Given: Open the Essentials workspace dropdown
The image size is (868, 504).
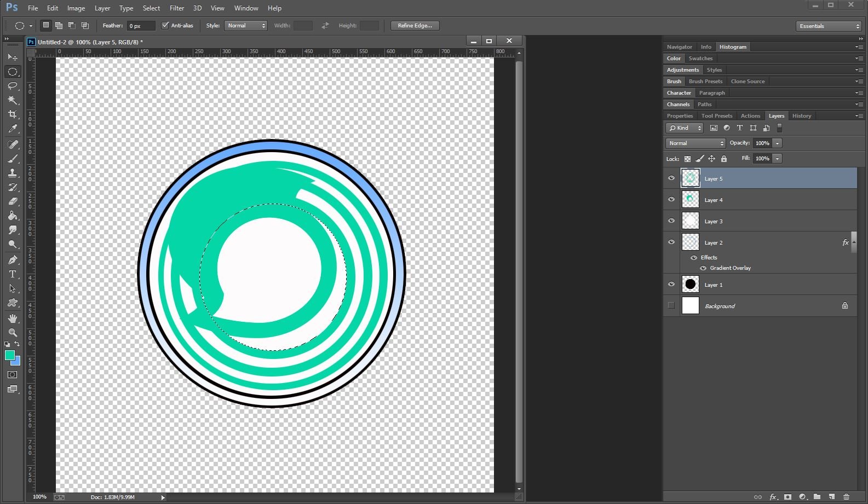Looking at the screenshot, I should point(829,26).
